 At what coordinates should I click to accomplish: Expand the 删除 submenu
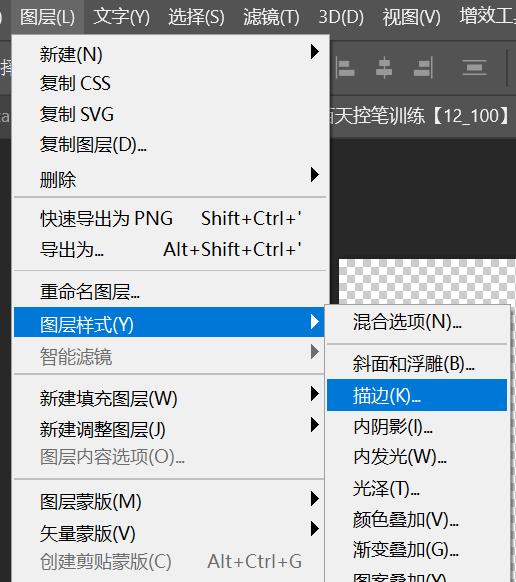tap(170, 179)
